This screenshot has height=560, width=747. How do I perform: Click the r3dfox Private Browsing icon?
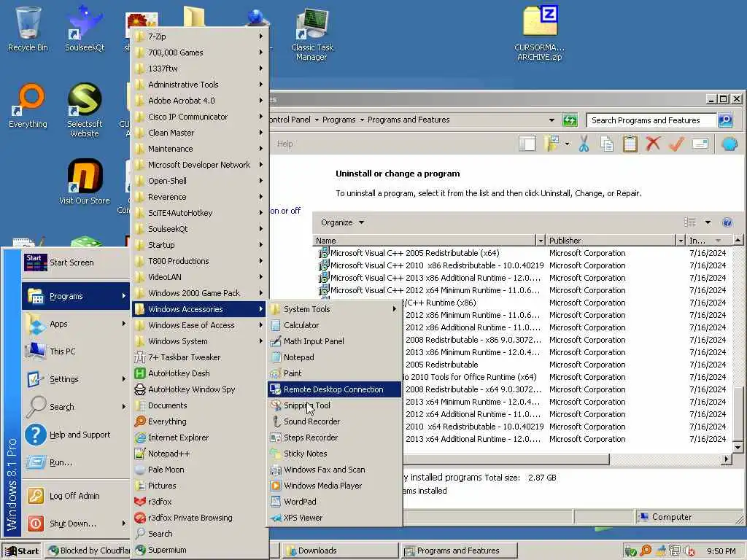139,518
